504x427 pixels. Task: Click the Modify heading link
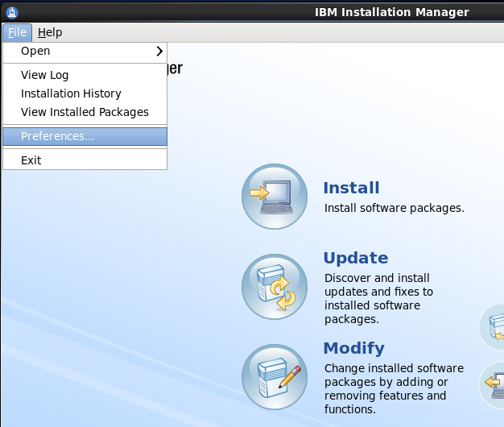point(354,348)
